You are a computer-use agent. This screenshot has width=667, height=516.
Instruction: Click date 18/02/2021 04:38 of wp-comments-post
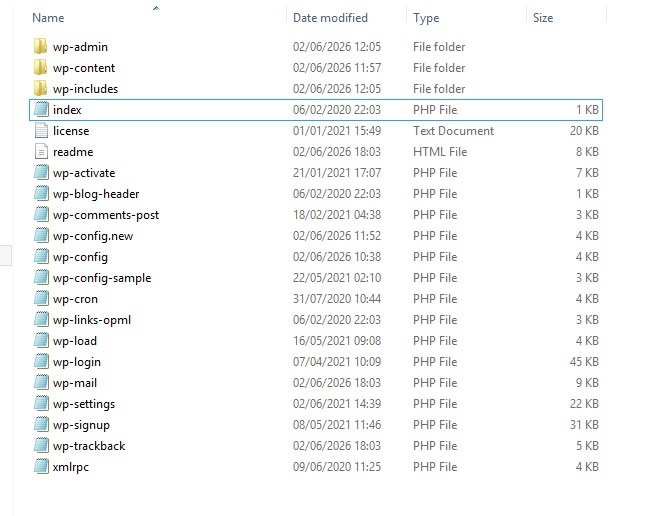tap(337, 215)
